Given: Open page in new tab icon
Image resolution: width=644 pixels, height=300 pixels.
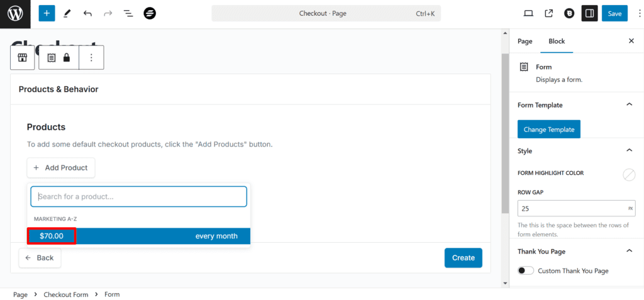Looking at the screenshot, I should [x=548, y=13].
